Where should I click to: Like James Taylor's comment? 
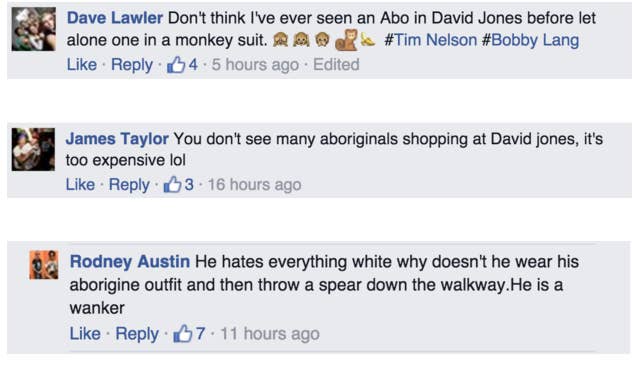point(80,185)
